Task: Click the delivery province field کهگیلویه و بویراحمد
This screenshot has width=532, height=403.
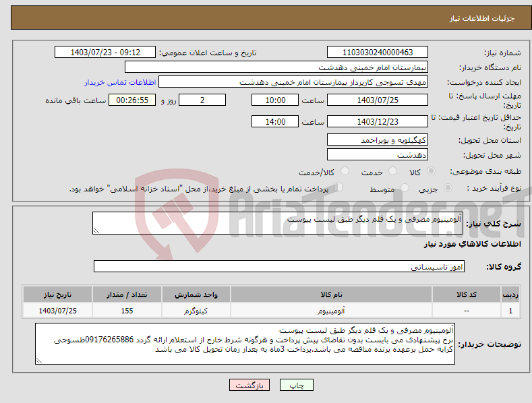Action: click(x=378, y=139)
